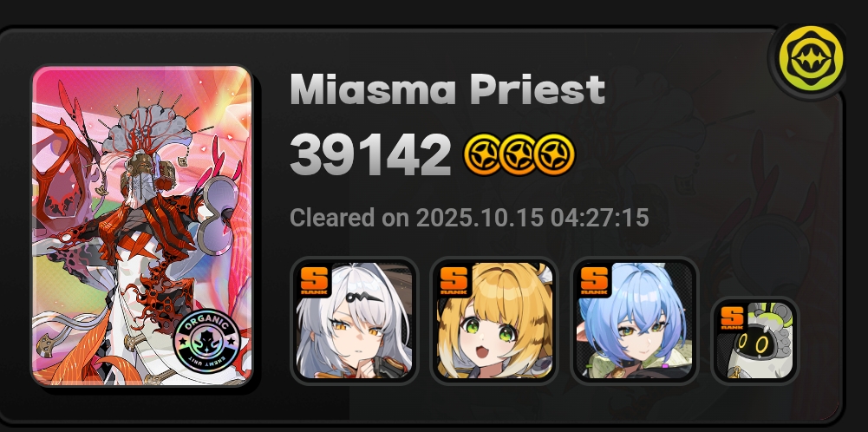Select the blue-haired agent portrait
868x432 pixels.
(x=634, y=320)
